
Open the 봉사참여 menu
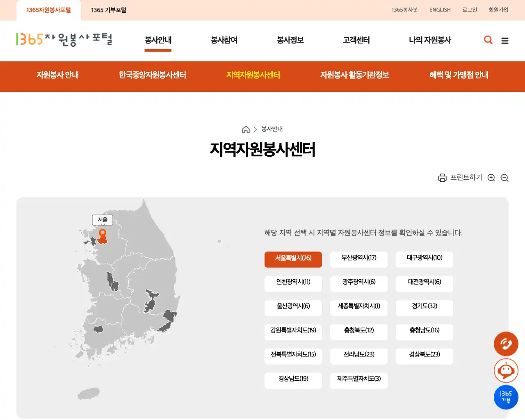[224, 40]
